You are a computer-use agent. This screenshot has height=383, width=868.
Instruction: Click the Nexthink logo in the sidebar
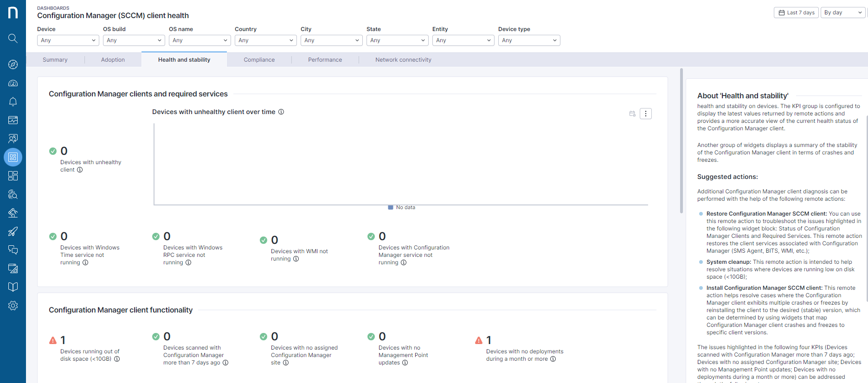(13, 13)
